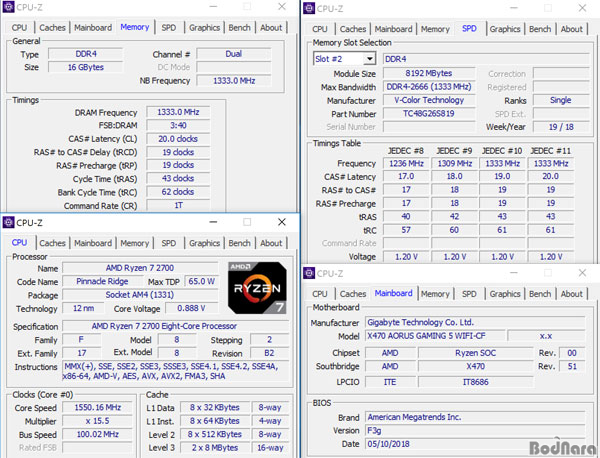Open Graphics tab in the Memory window
The height and width of the screenshot is (458, 600).
[x=204, y=28]
